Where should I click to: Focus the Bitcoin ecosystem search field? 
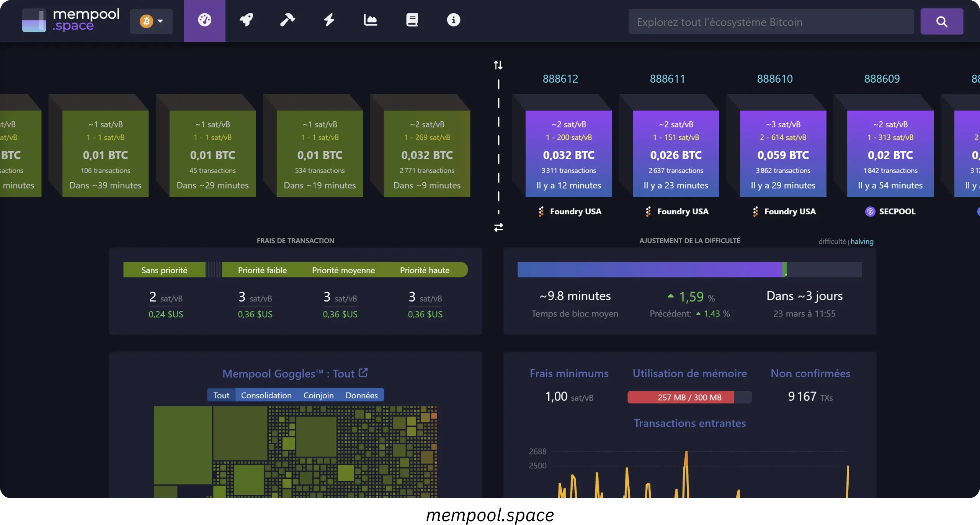click(x=771, y=22)
